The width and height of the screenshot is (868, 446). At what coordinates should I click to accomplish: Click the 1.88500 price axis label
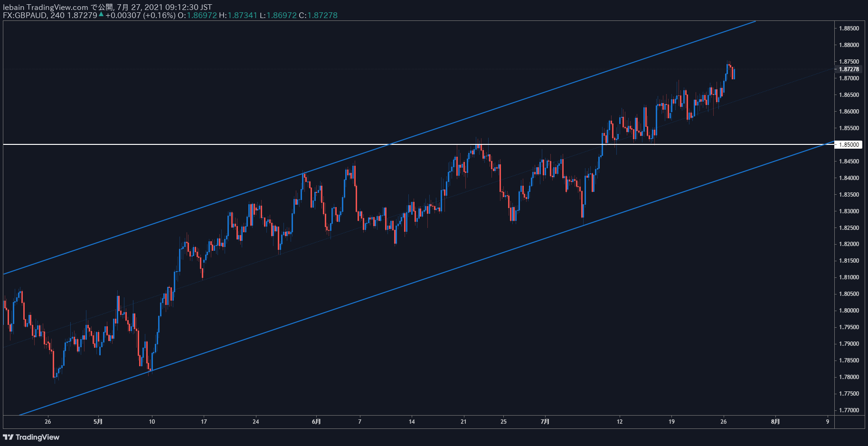pos(849,28)
